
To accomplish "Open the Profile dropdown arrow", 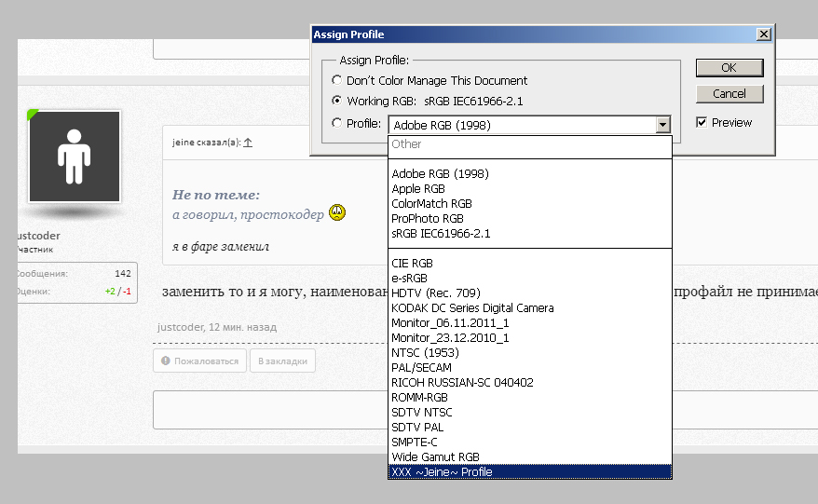I will tap(662, 125).
